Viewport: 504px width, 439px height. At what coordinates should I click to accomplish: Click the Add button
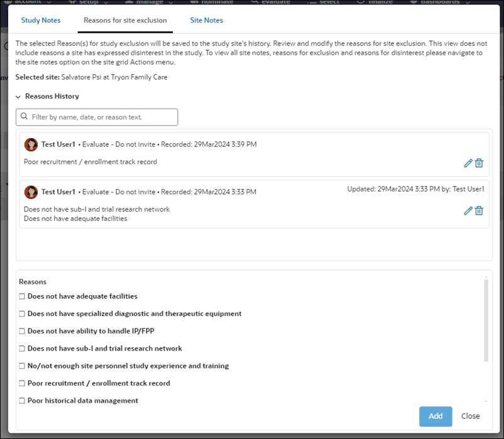[x=436, y=416]
